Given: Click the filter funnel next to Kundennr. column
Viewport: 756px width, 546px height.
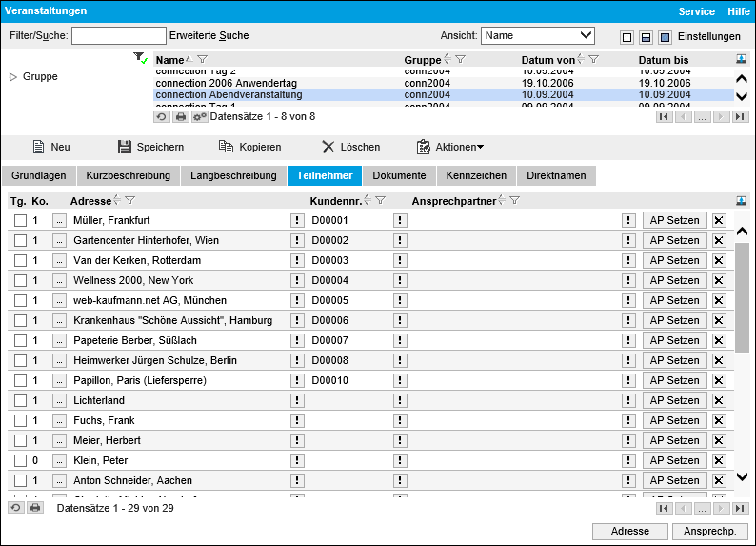Looking at the screenshot, I should pyautogui.click(x=381, y=200).
